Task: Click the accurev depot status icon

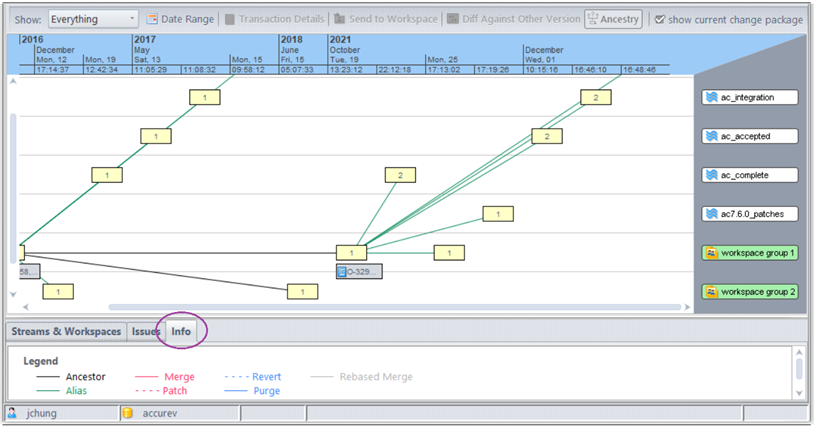Action: pyautogui.click(x=127, y=412)
